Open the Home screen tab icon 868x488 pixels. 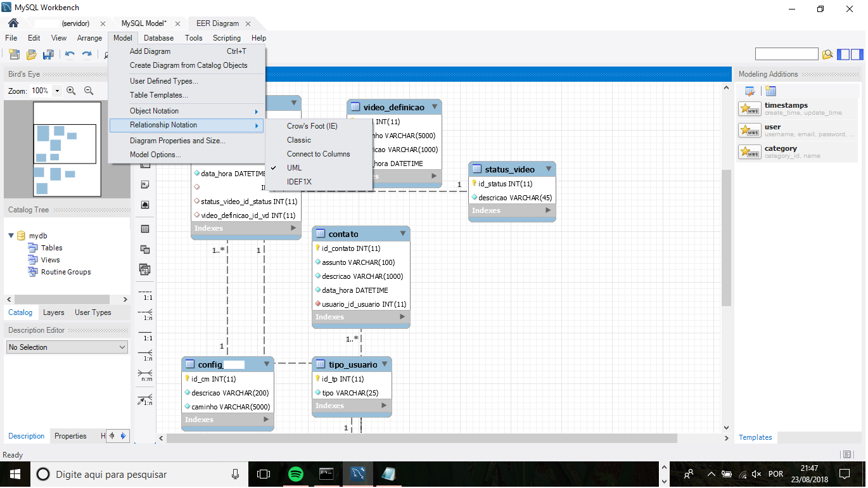point(13,23)
